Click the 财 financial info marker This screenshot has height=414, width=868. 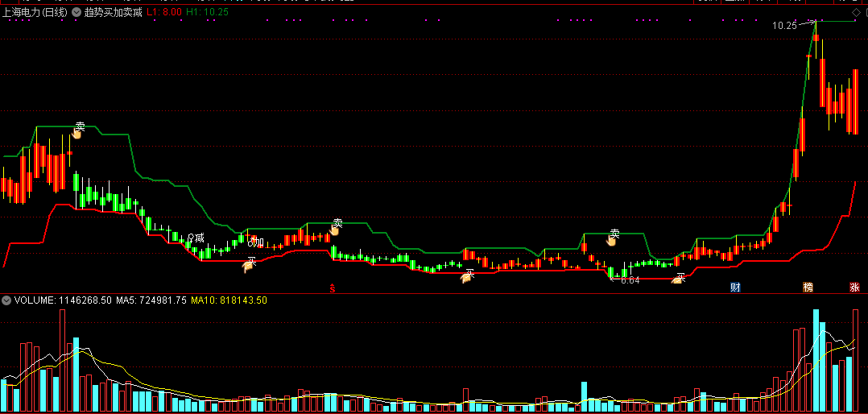[735, 288]
